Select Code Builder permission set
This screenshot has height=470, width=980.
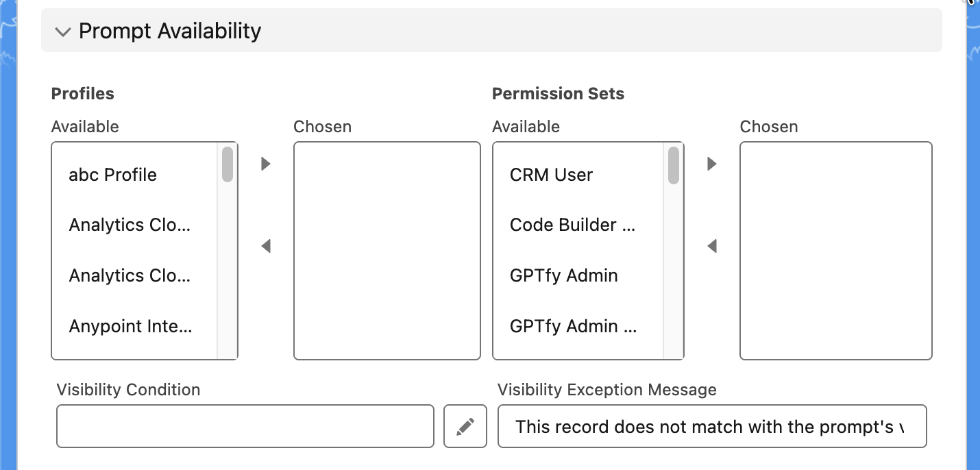(x=572, y=225)
